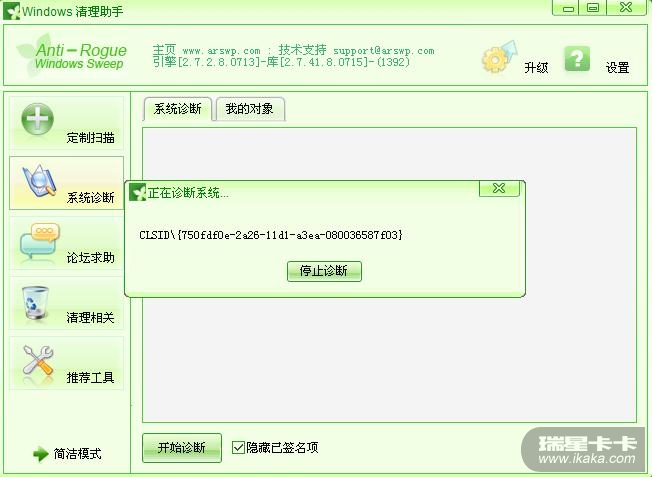Select the 推荐工具 label
The height and width of the screenshot is (477, 652).
[x=90, y=378]
